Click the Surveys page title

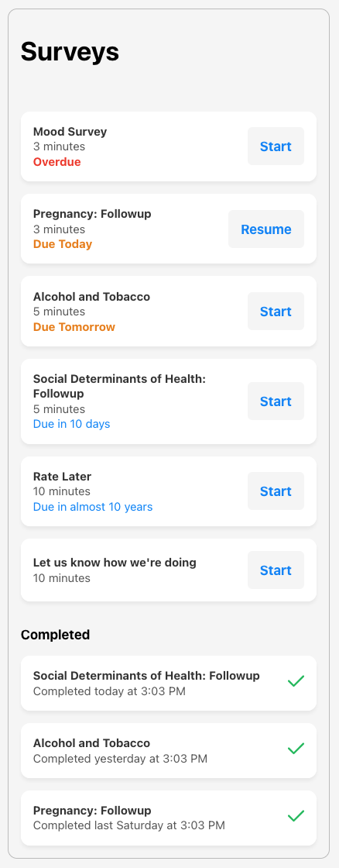[70, 51]
